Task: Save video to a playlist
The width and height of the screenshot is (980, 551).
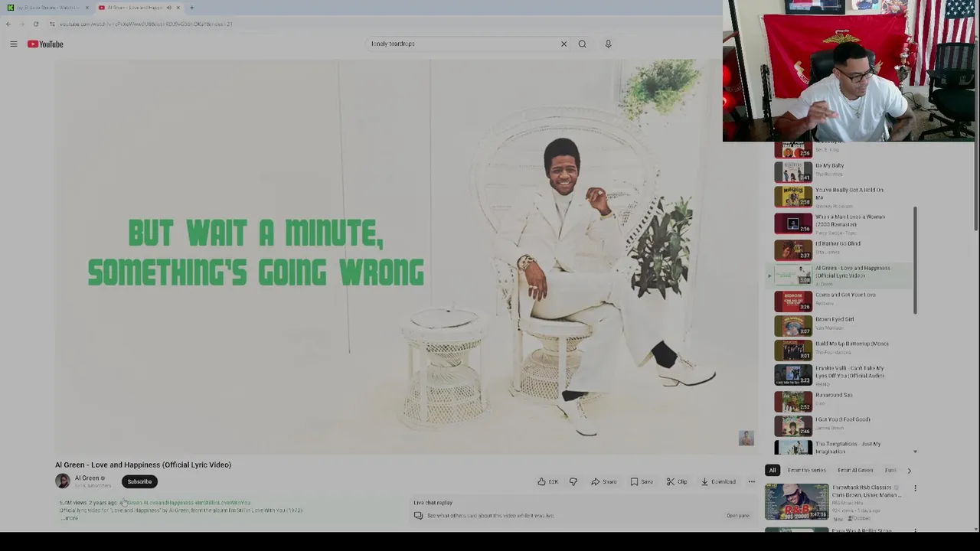Action: [x=642, y=481]
